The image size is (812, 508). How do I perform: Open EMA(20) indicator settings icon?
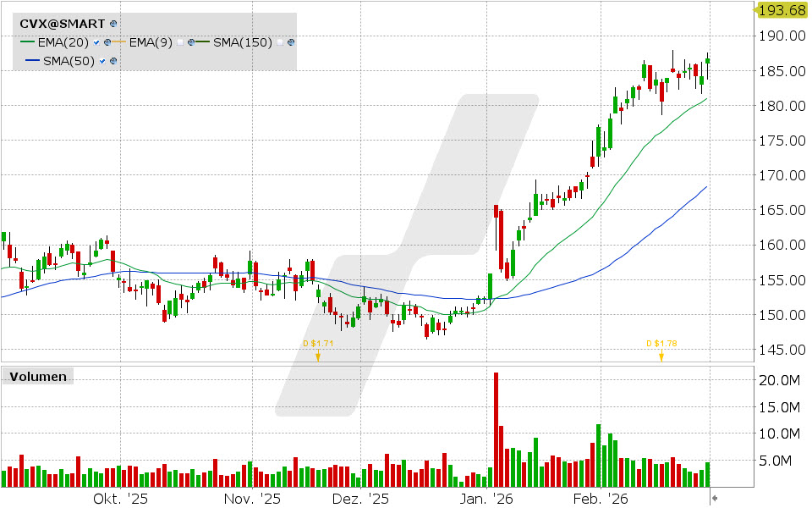pyautogui.click(x=107, y=41)
